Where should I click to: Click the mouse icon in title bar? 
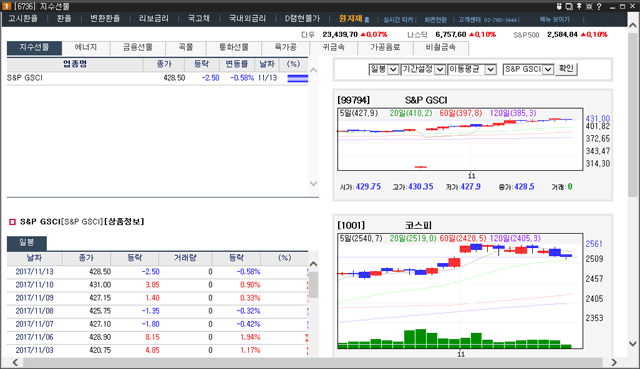559,7
